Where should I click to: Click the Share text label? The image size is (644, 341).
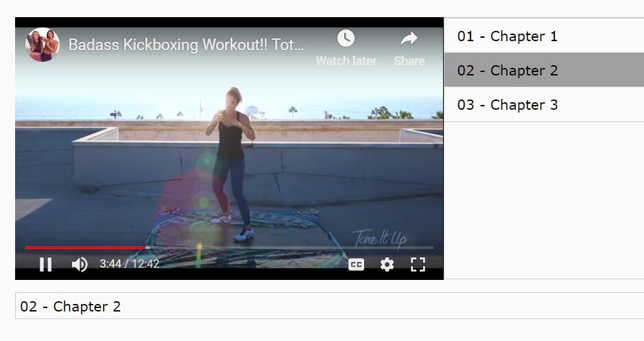[x=409, y=61]
